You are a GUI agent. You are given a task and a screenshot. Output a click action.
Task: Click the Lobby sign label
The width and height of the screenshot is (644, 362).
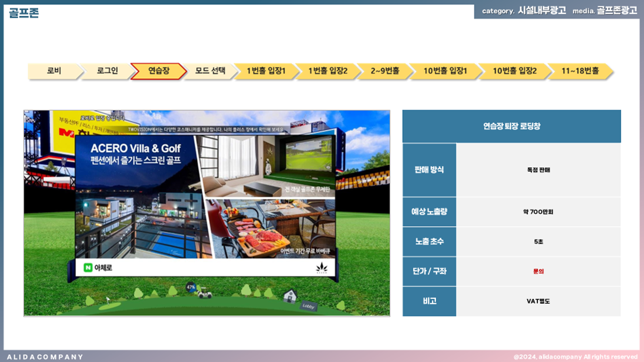pos(308,306)
